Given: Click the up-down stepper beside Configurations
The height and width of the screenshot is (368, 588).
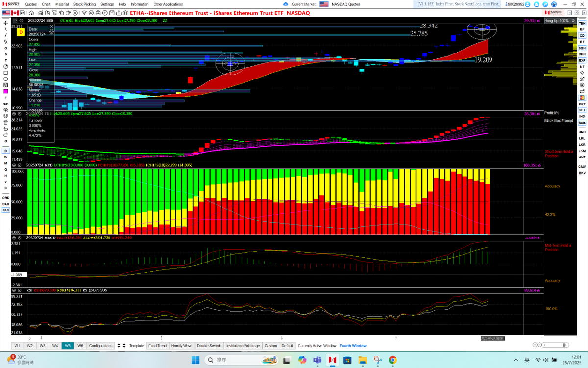Looking at the screenshot, I should pos(118,346).
